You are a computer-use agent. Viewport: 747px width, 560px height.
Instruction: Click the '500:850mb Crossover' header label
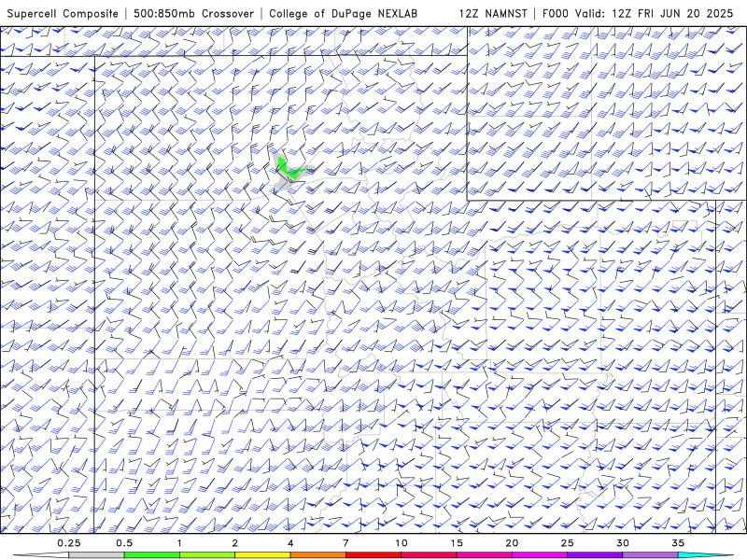194,13
